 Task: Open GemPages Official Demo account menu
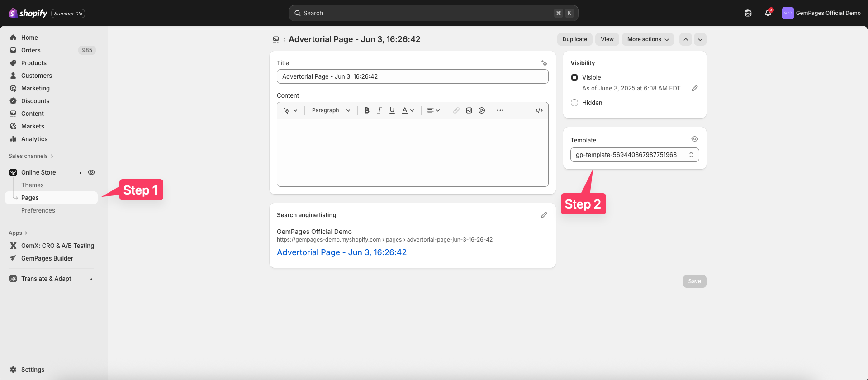821,13
